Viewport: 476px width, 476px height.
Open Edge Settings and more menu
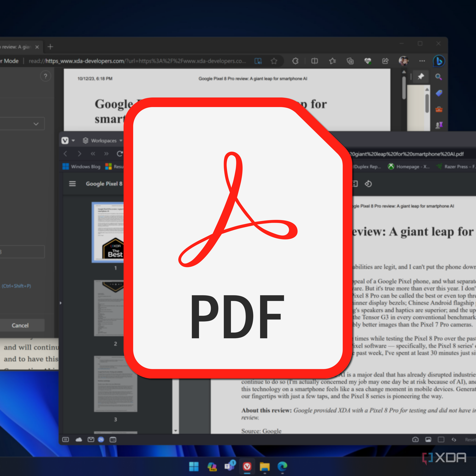[x=422, y=61]
